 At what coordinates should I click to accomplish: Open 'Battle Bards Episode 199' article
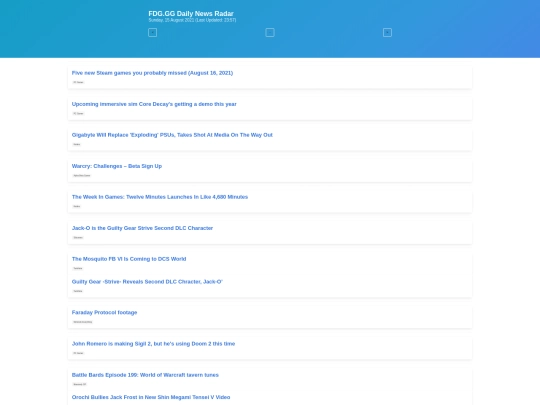tap(145, 375)
